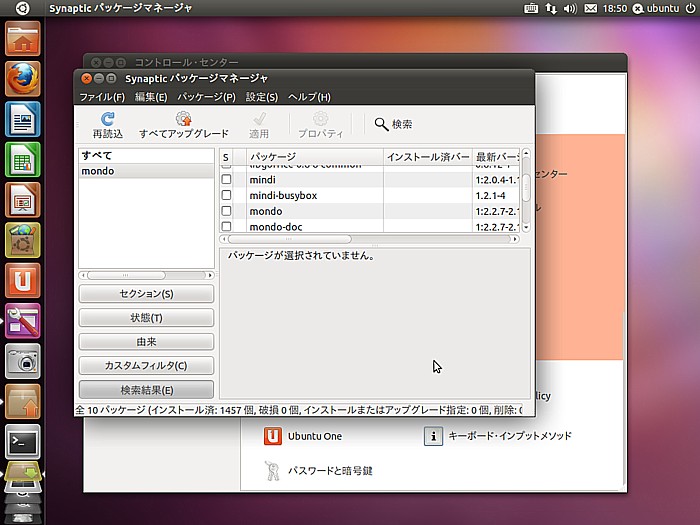Open the sound volume indicator menu
Image resolution: width=700 pixels, height=525 pixels.
[570, 8]
